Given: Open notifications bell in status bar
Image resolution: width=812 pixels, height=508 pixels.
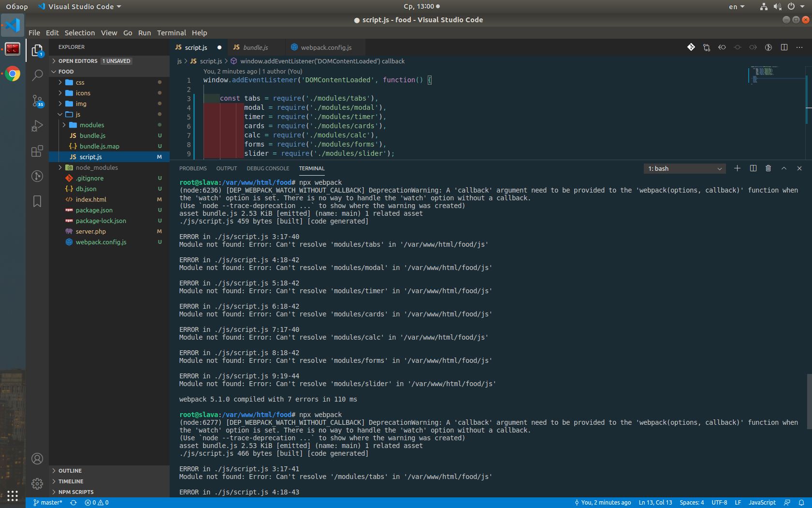Looking at the screenshot, I should tap(801, 503).
